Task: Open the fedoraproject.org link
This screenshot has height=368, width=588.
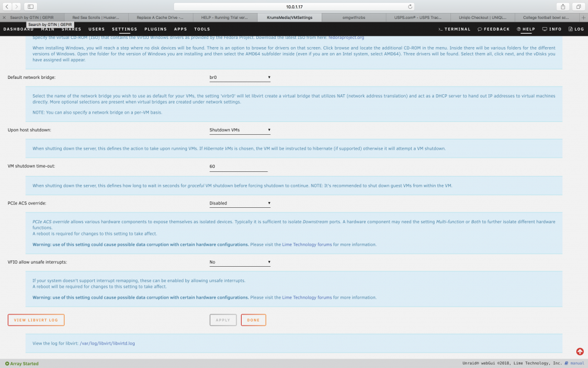Action: point(346,38)
